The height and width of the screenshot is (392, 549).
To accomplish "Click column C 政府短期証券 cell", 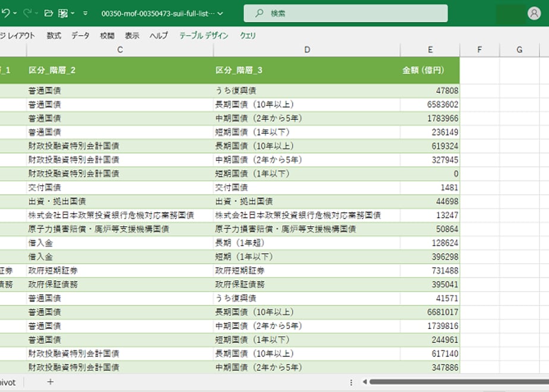I will 120,271.
